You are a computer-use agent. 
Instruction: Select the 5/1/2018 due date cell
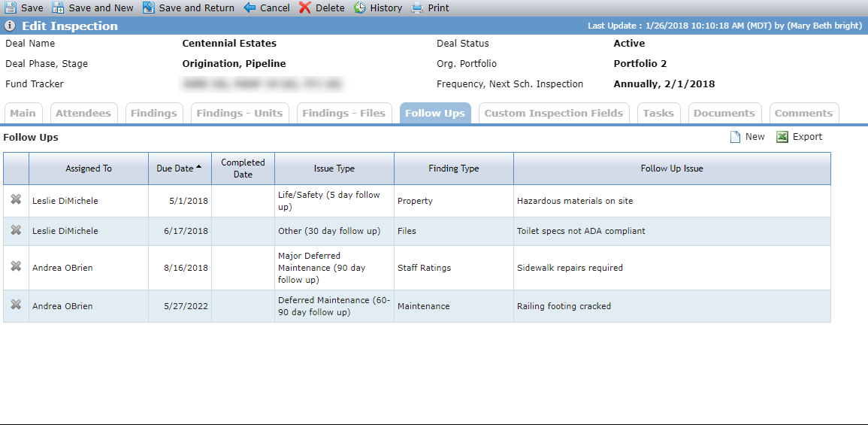[180, 201]
